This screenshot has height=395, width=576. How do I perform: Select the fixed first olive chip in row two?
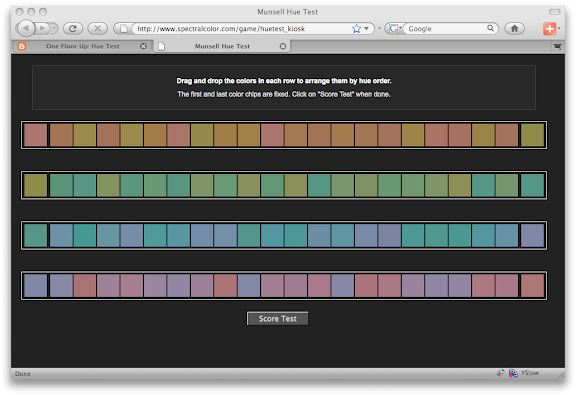tap(36, 185)
